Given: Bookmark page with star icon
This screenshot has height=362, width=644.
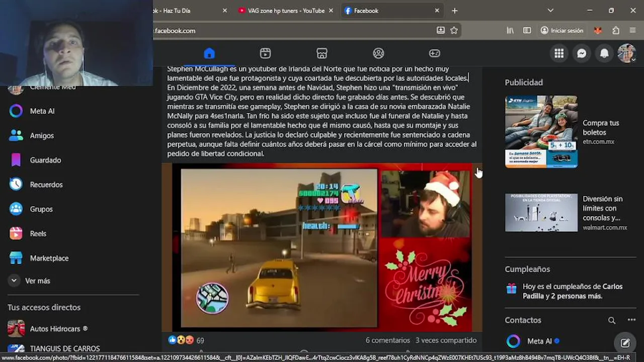Looking at the screenshot, I should pyautogui.click(x=454, y=30).
